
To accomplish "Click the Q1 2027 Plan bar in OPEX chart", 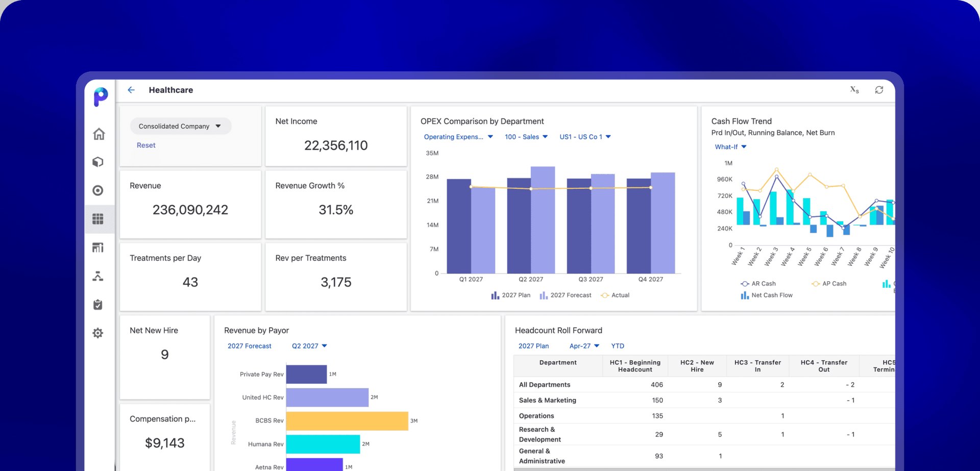I will tap(459, 226).
